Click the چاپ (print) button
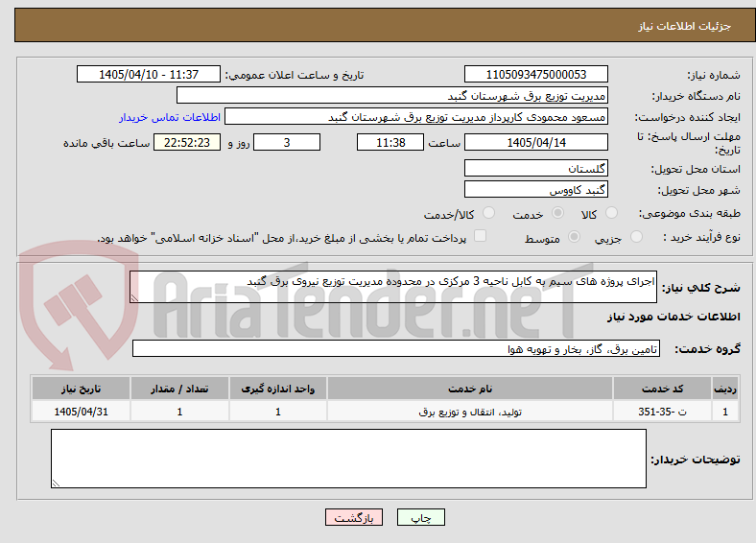 pyautogui.click(x=420, y=517)
